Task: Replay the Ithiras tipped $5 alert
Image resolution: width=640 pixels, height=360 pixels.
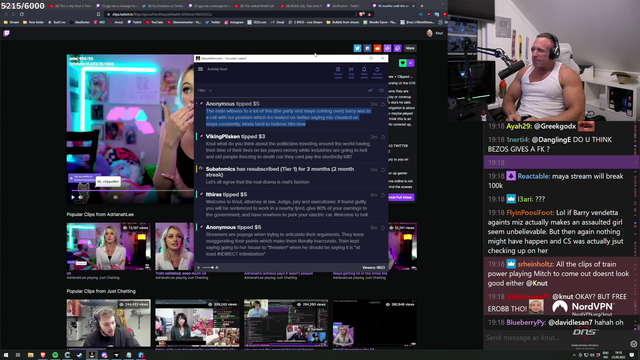Action: tap(383, 195)
